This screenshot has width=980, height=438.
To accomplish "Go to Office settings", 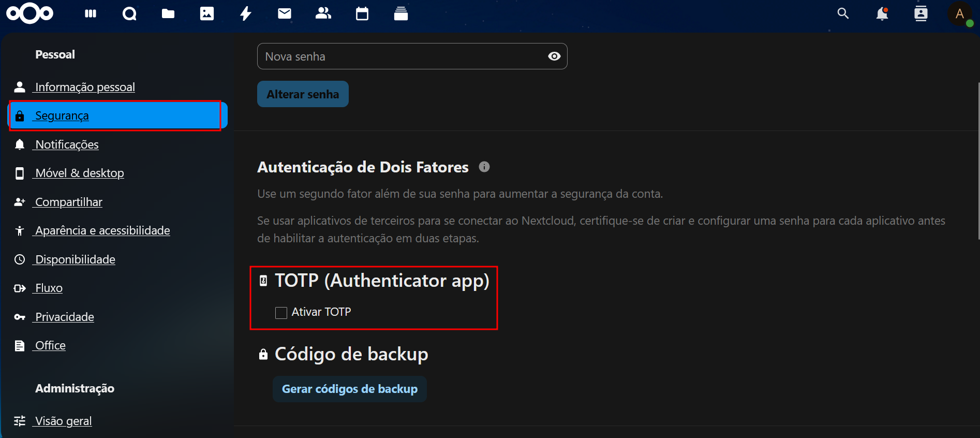I will click(118, 345).
